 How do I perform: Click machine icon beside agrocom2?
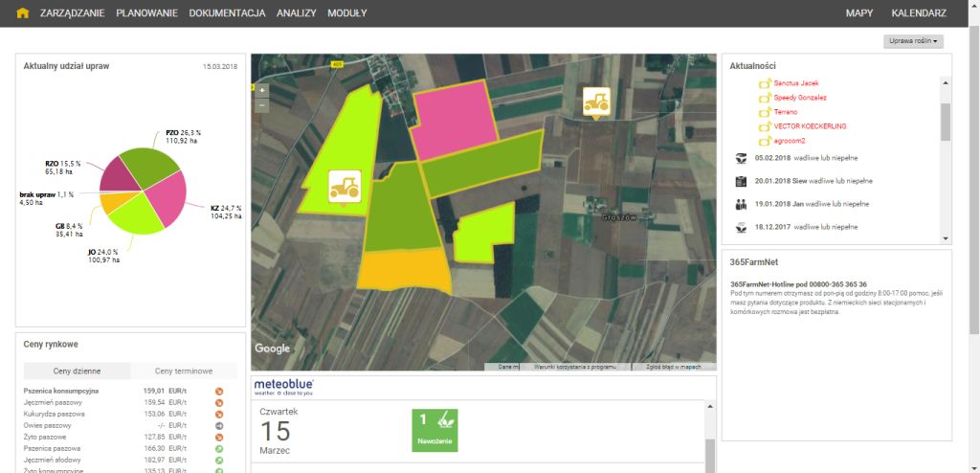point(765,142)
